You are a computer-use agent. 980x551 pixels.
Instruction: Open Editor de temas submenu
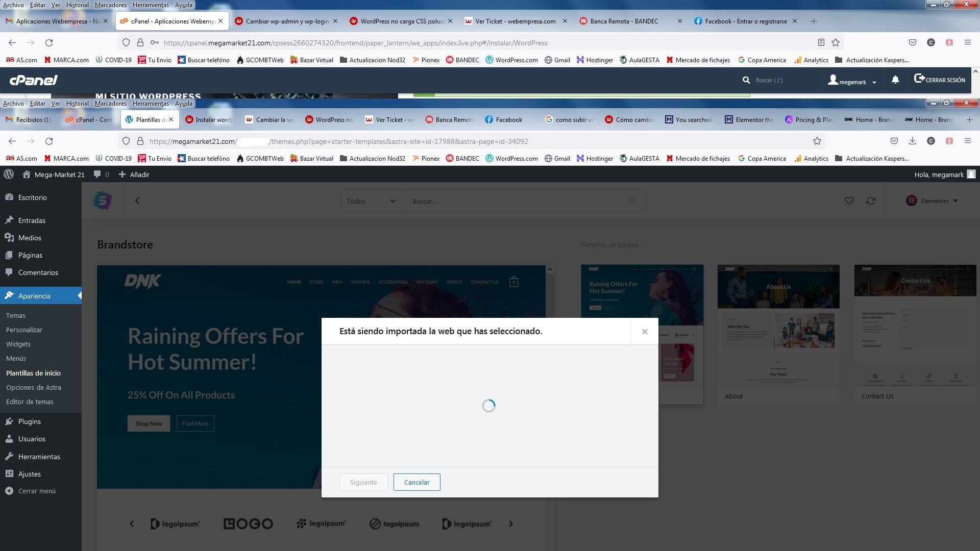click(30, 402)
